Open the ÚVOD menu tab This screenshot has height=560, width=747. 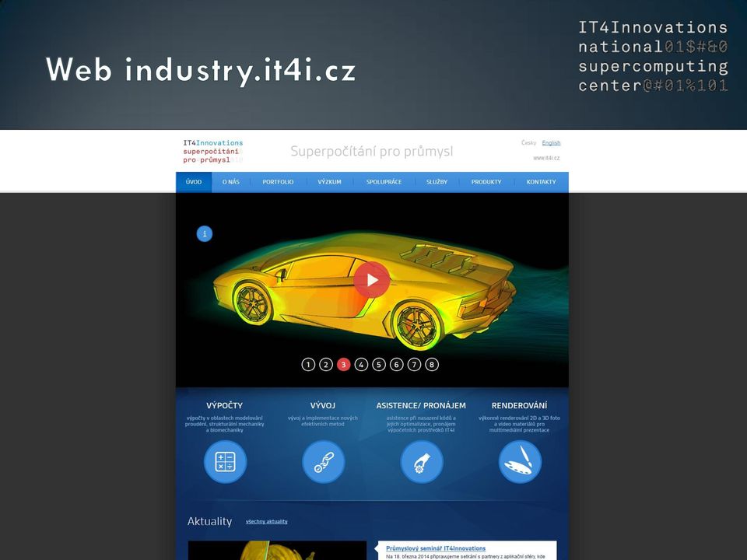pos(194,182)
